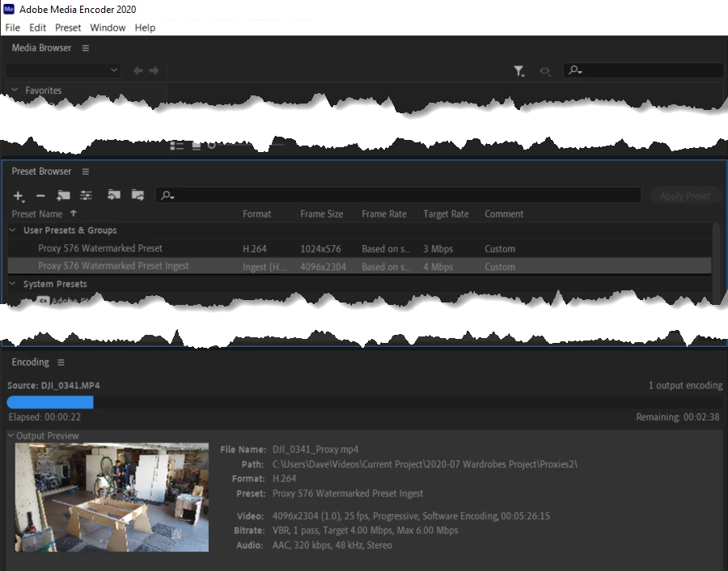Viewport: 728px width, 571px height.
Task: Click inside the Media Browser search field
Action: [x=644, y=70]
